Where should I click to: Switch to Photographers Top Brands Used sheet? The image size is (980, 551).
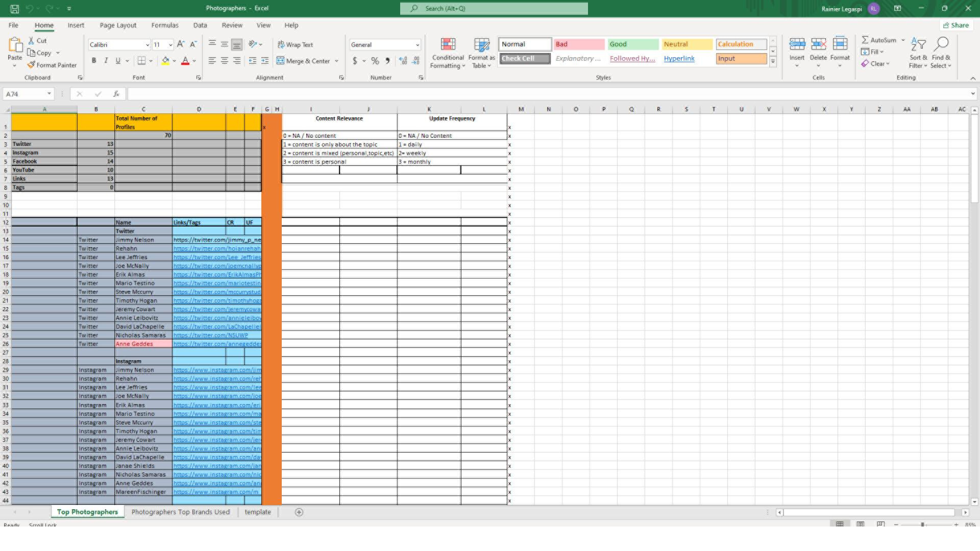[x=180, y=512]
